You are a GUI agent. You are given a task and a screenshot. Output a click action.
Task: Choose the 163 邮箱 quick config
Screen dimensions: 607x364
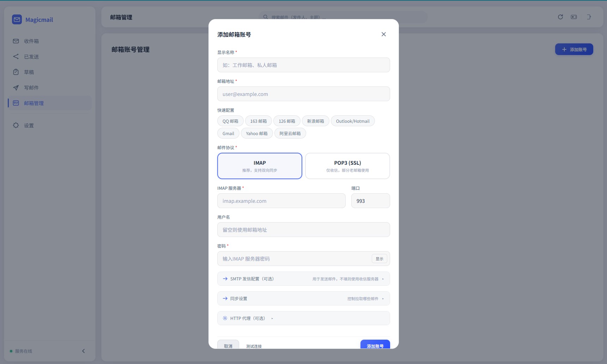coord(259,121)
